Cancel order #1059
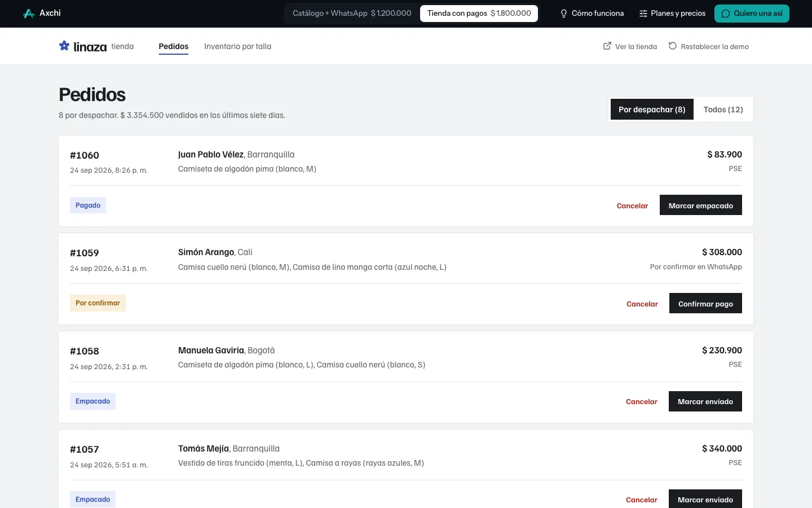 [642, 304]
